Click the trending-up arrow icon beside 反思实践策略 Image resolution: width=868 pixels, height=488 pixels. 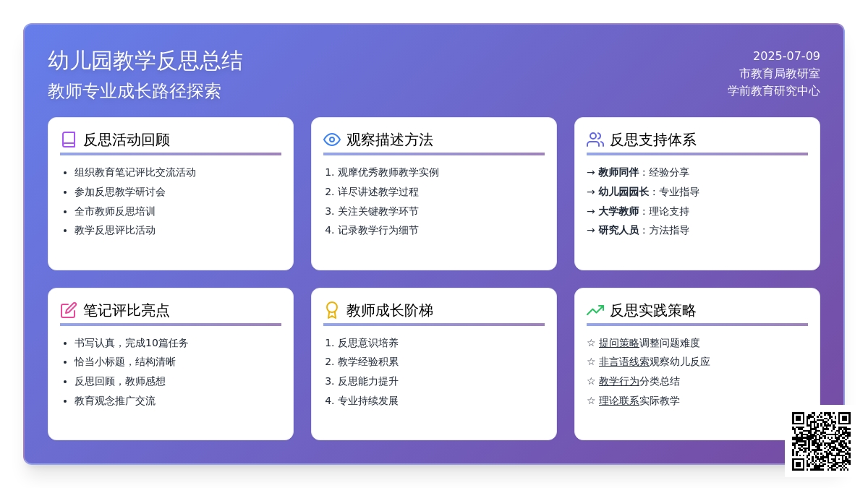pyautogui.click(x=595, y=310)
